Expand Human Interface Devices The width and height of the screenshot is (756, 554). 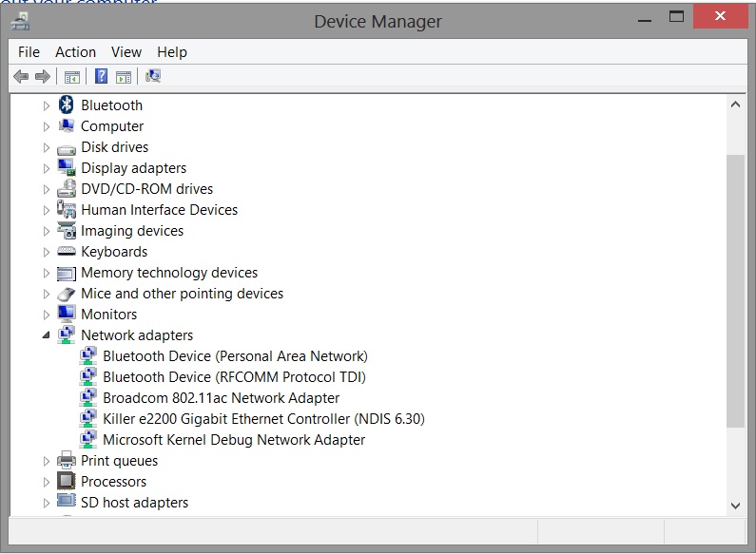[47, 210]
